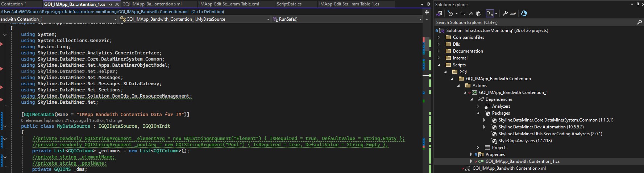Collapse all nodes in Solution Explorer

471,13
